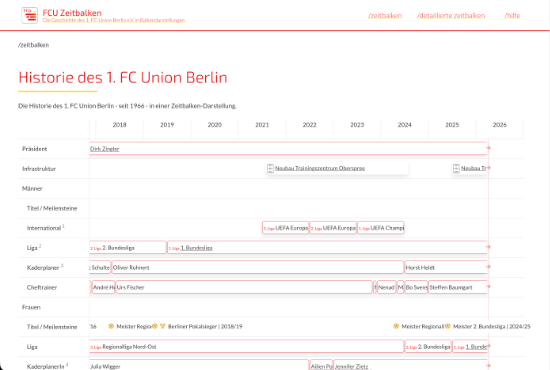Open first Neubau Trainingszentrum Oberspree link
The height and width of the screenshot is (370, 550).
coord(320,168)
